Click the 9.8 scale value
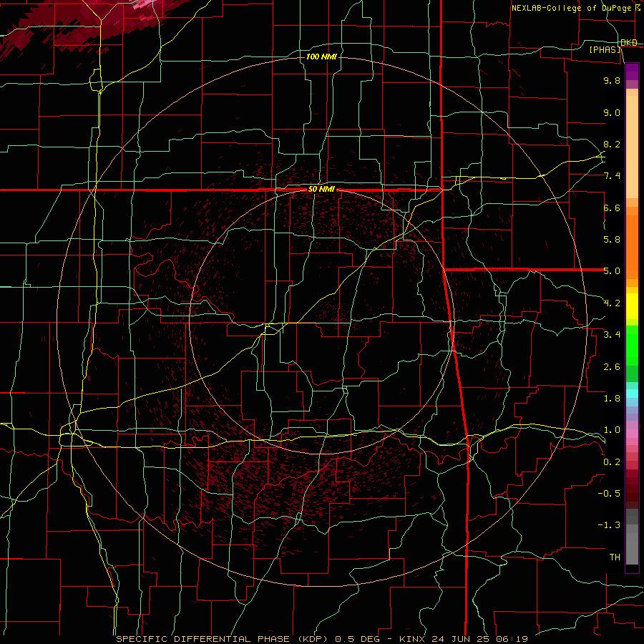Image resolution: width=644 pixels, height=644 pixels. click(612, 80)
